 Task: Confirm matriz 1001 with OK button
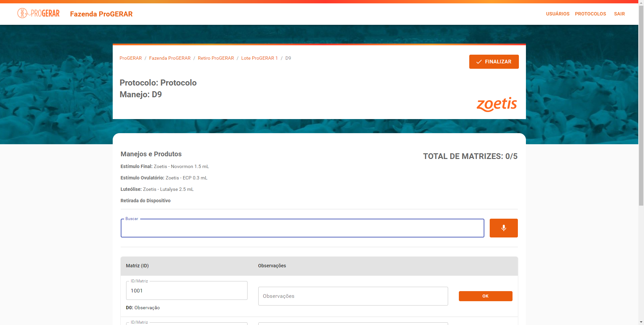pyautogui.click(x=485, y=296)
